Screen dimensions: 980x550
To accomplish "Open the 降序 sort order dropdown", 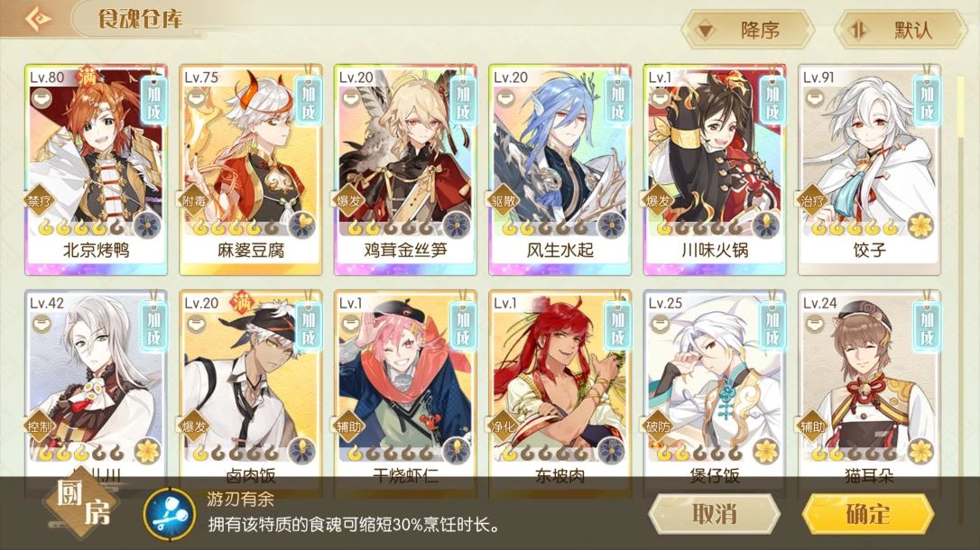I will (748, 30).
